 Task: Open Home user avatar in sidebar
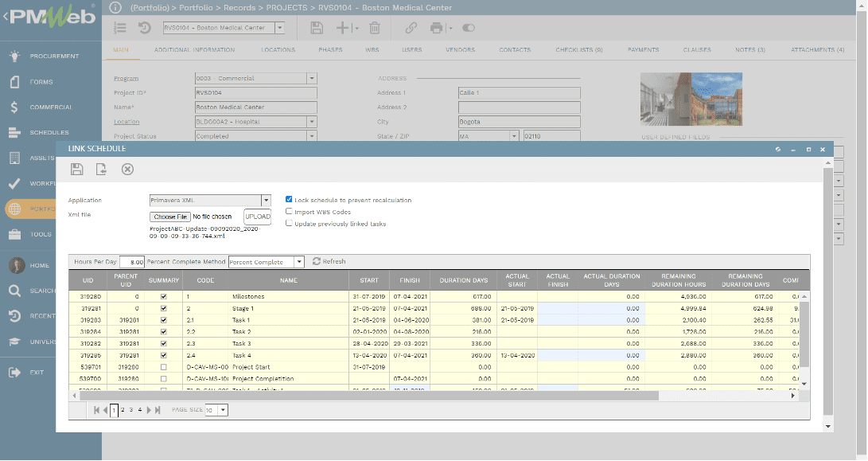pyautogui.click(x=17, y=265)
